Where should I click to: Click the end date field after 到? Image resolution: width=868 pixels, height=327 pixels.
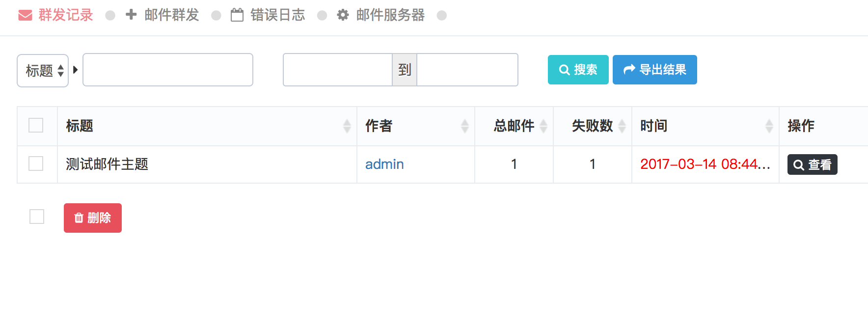(467, 70)
